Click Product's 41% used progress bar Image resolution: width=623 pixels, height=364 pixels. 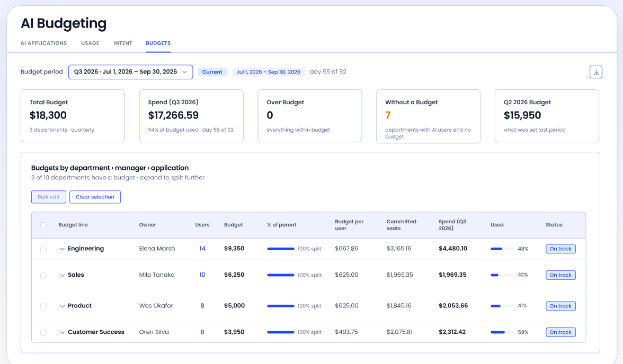(502, 306)
